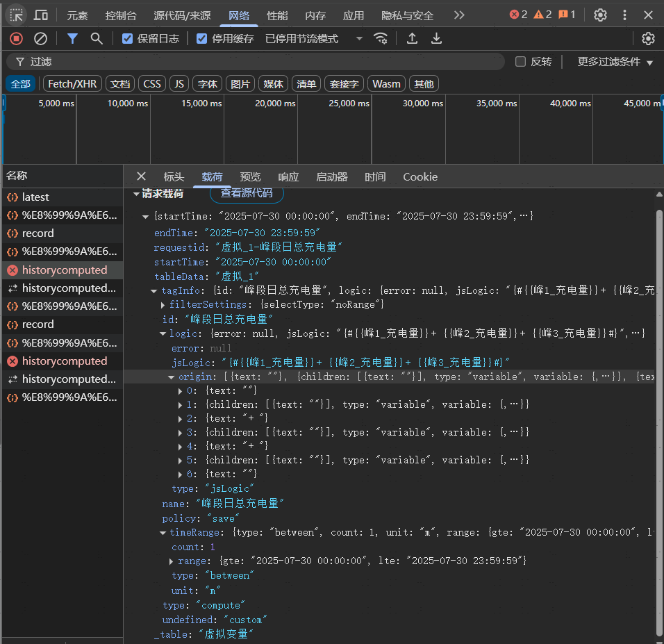Image resolution: width=664 pixels, height=644 pixels.
Task: Select the second failed historycomputed request
Action: (x=63, y=361)
